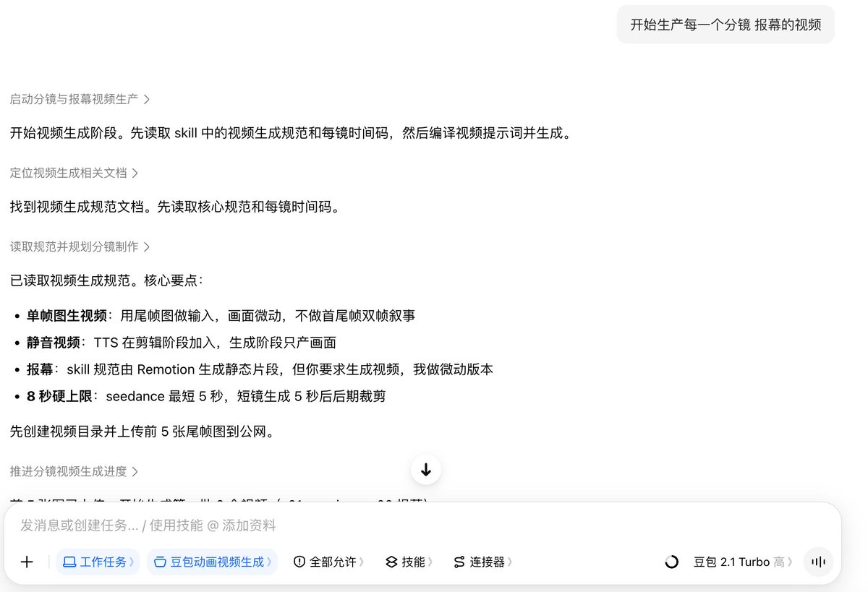This screenshot has width=868, height=592.
Task: Open the 豆包动画视频生成 skill chip
Action: click(212, 562)
